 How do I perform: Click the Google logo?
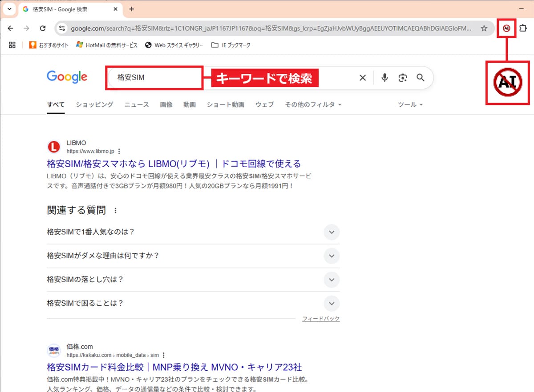coord(67,77)
